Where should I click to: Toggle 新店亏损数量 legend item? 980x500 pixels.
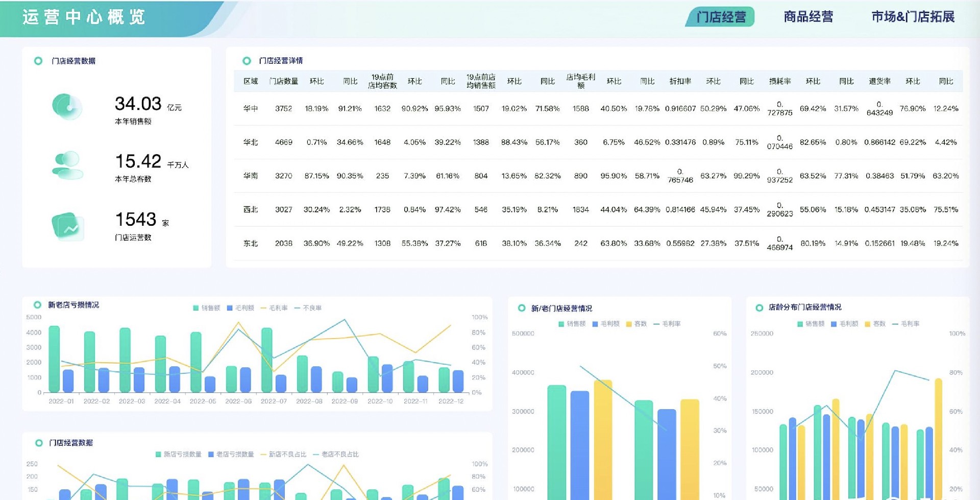click(179, 454)
